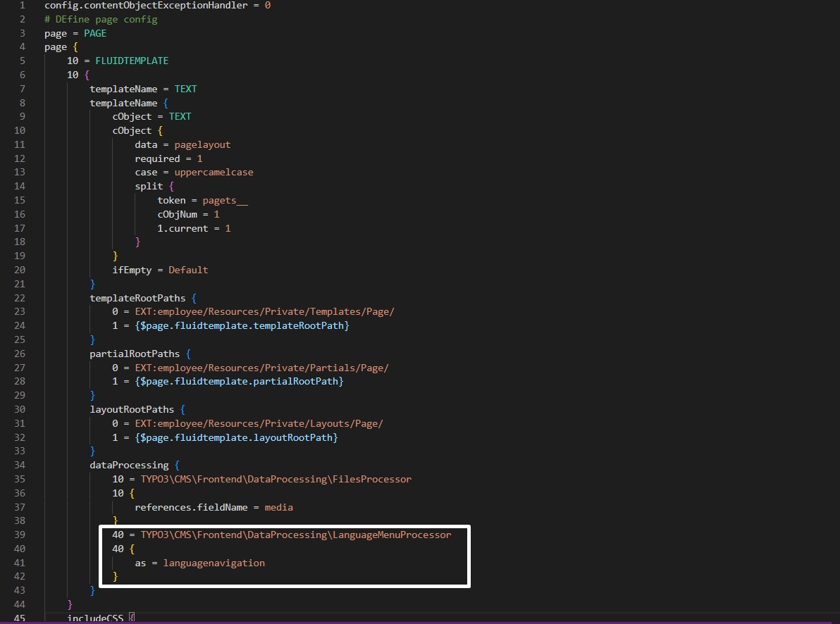Click the dataProcessing key
This screenshot has width=840, height=624.
click(129, 465)
